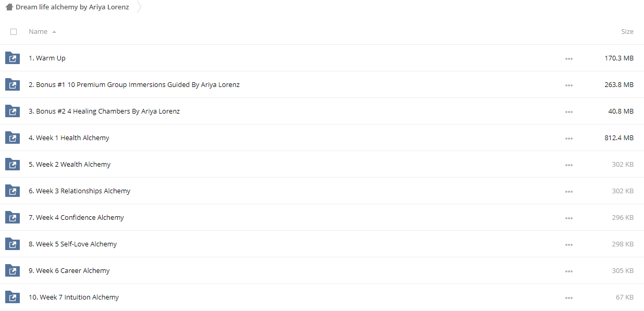This screenshot has height=311, width=644.
Task: Open the shared folder icon for Warm Up
Action: pyautogui.click(x=12, y=58)
